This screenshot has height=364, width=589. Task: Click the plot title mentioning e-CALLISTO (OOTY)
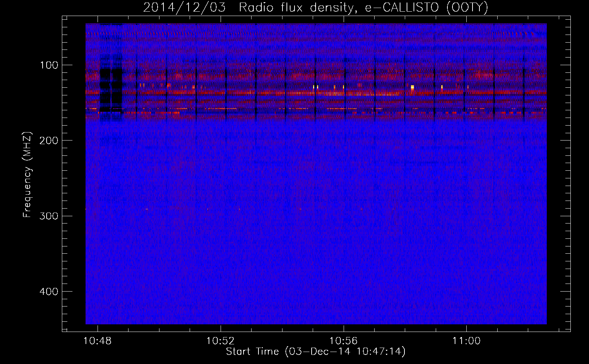(x=316, y=7)
